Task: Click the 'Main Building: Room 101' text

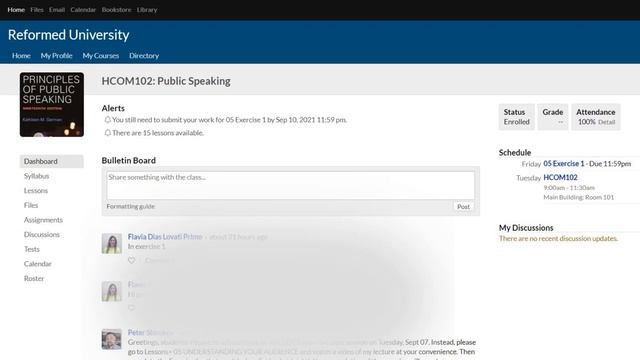Action: point(579,197)
